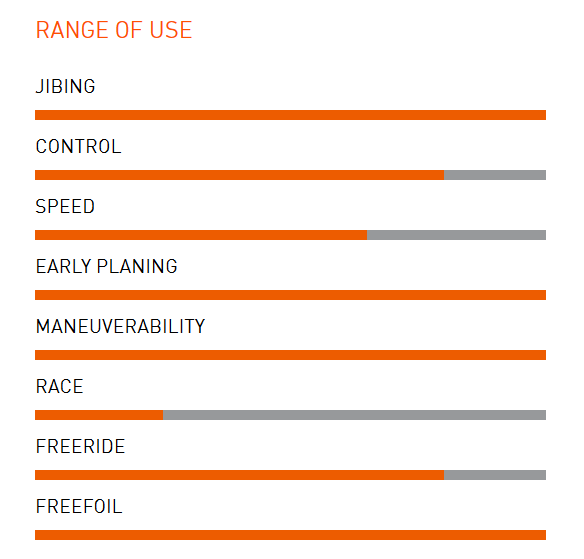Click the MANEUVERABILITY rating bar

[291, 355]
